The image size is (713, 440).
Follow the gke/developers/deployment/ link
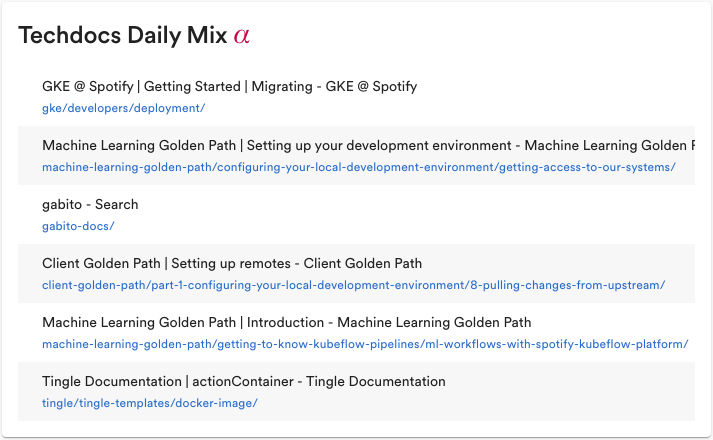pyautogui.click(x=123, y=108)
